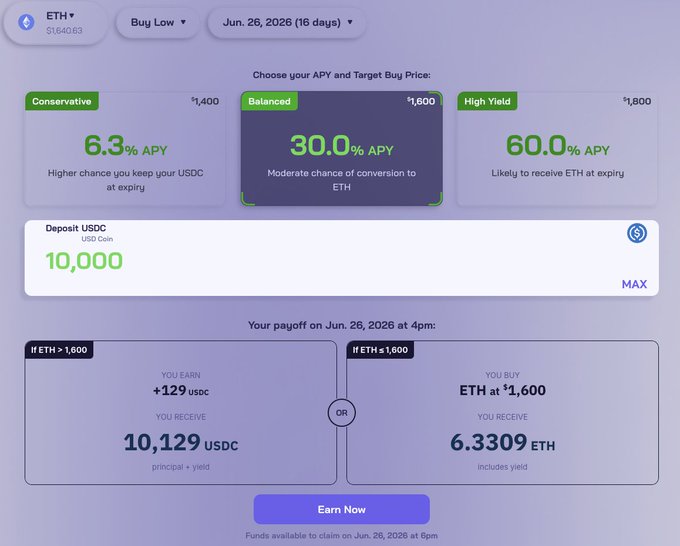Click the OR circle between payoff boxes
This screenshot has height=546, width=680.
(x=342, y=413)
